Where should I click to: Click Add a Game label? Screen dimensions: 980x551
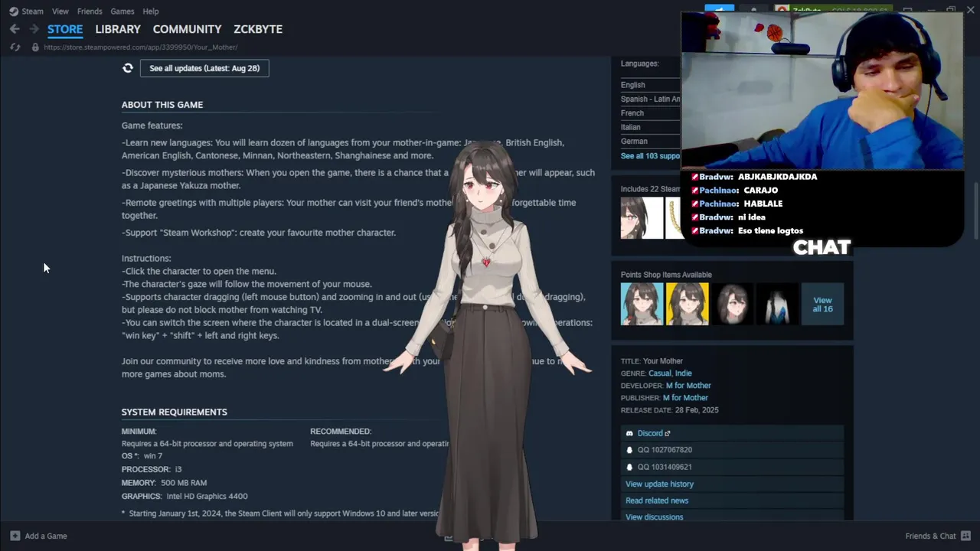46,536
